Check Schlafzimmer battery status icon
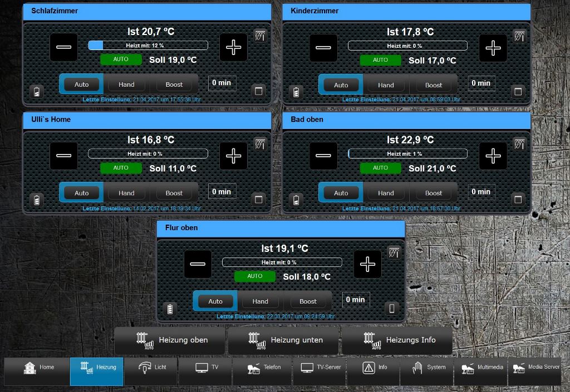570x392 pixels. (37, 91)
